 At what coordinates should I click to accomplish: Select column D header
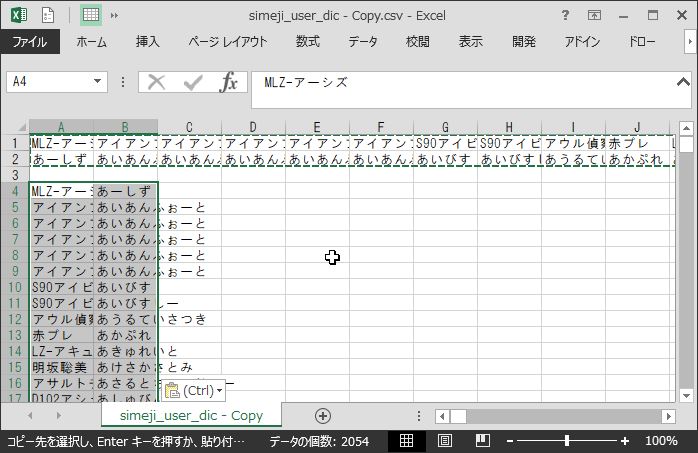point(253,127)
